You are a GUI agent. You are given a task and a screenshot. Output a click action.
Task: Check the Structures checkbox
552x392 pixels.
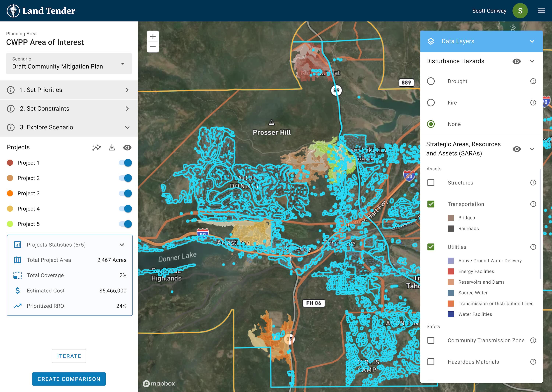pos(431,183)
